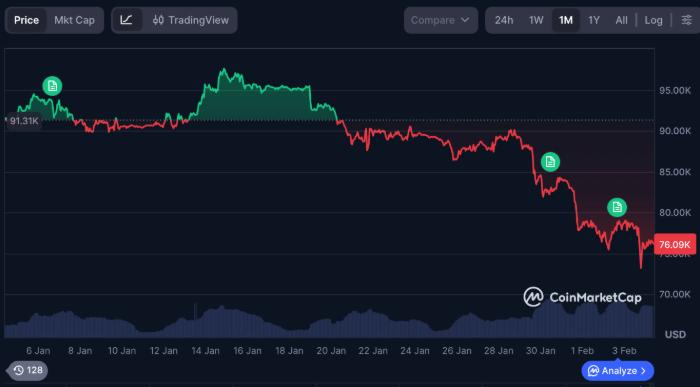700x387 pixels.
Task: Open the history 128 badge
Action: [28, 370]
